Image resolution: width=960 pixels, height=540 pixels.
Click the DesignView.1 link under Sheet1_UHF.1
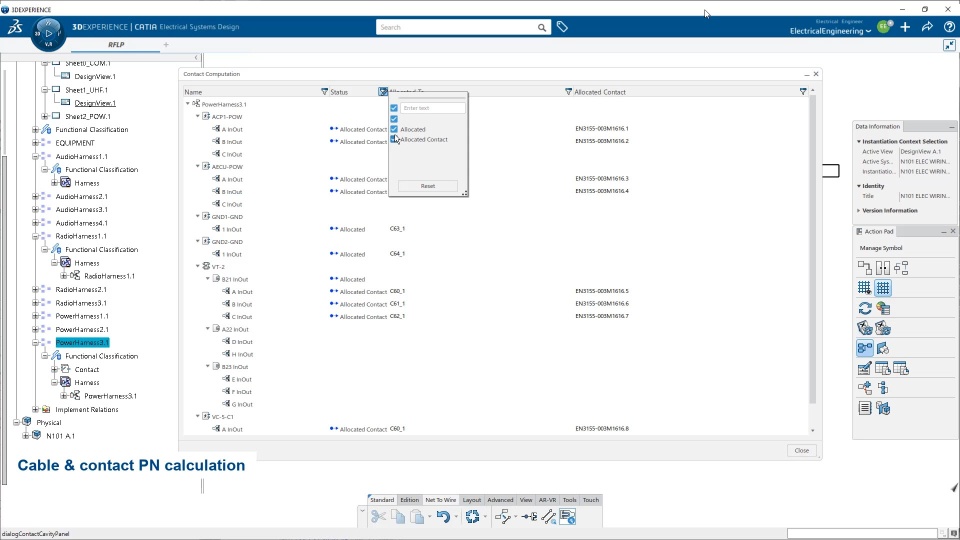(x=95, y=103)
